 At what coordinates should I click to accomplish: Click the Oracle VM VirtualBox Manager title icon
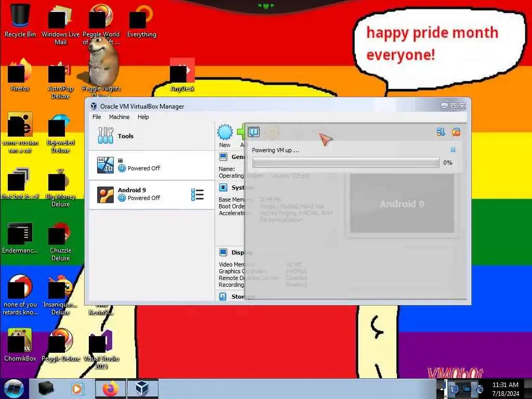coord(94,106)
